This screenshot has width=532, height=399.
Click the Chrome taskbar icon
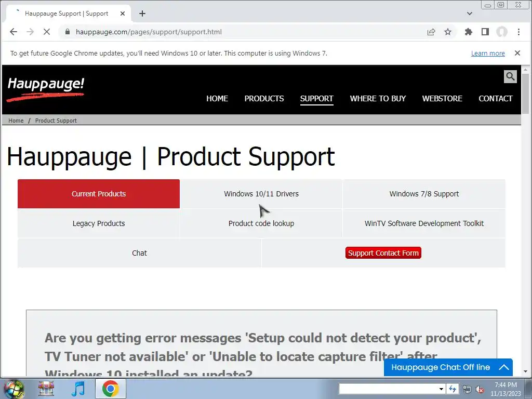[110, 389]
